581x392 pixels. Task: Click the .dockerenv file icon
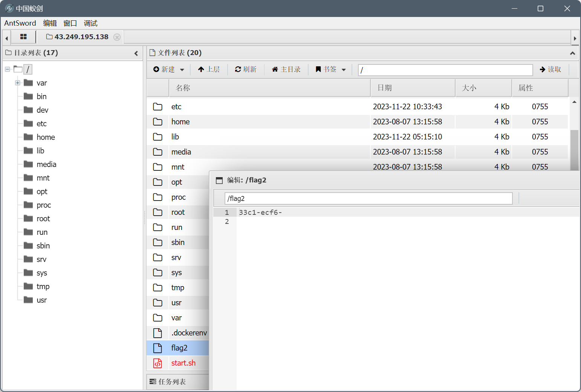click(157, 333)
